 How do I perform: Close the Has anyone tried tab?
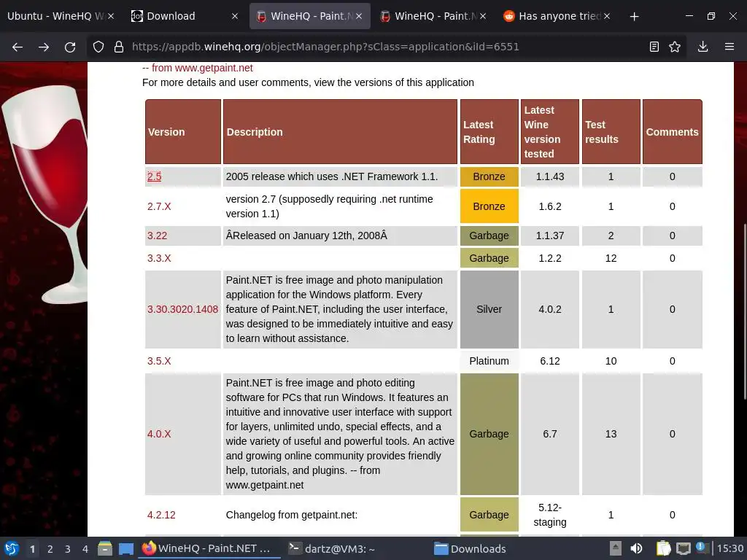607,16
